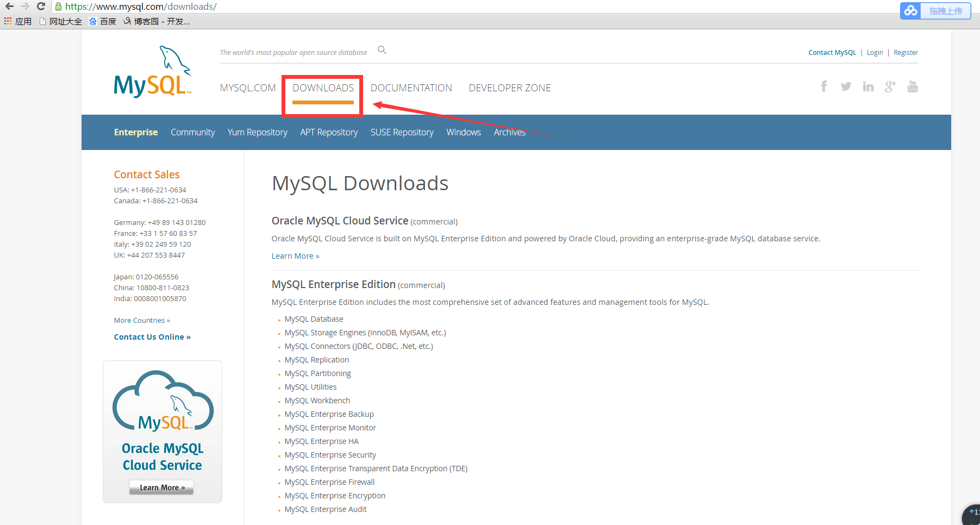The width and height of the screenshot is (980, 525).
Task: Click MySQL Storage Engines list item
Action: click(x=365, y=333)
